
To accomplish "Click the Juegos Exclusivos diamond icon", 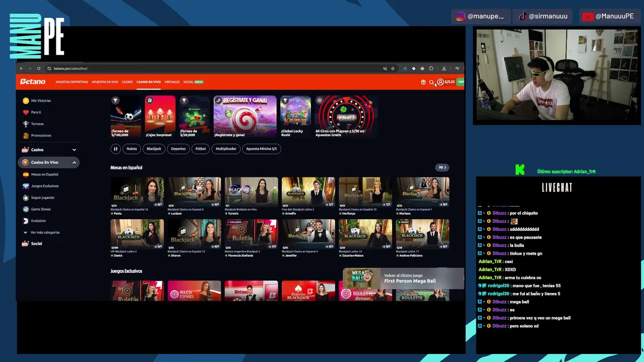I will click(26, 186).
